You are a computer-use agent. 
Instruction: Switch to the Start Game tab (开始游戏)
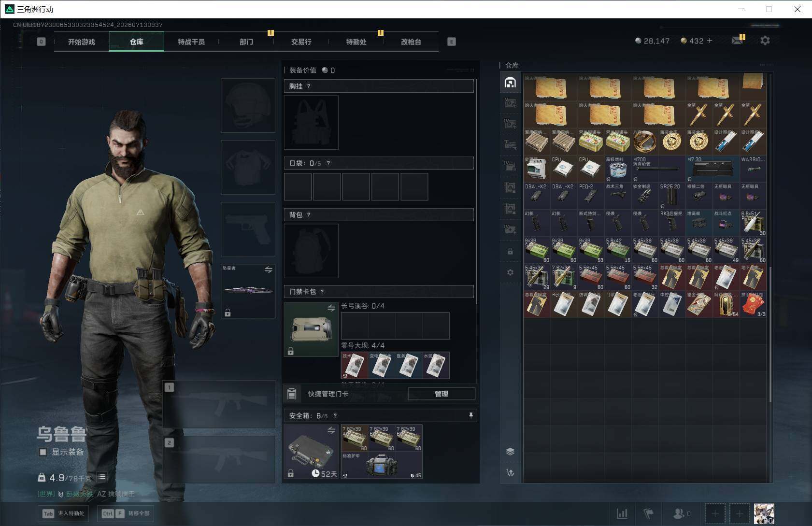(x=82, y=42)
